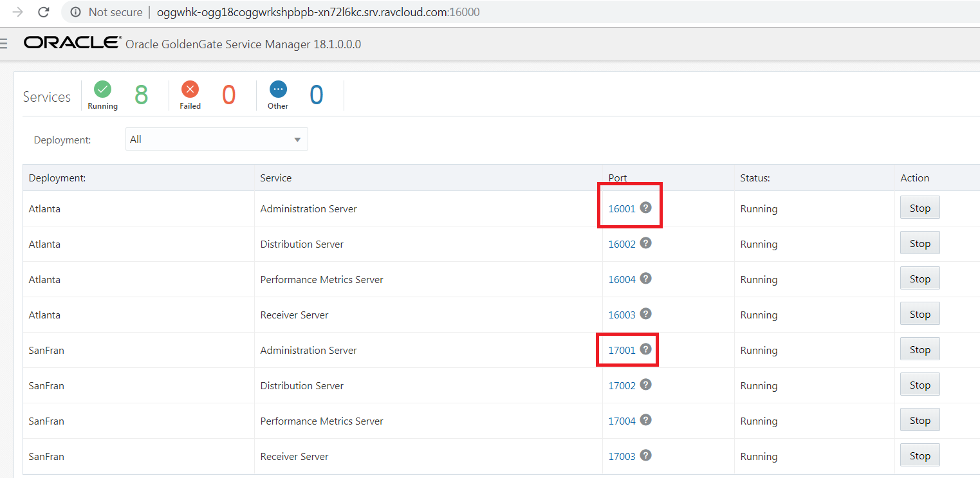Open the hamburger navigation menu
The height and width of the screenshot is (478, 980).
point(3,44)
